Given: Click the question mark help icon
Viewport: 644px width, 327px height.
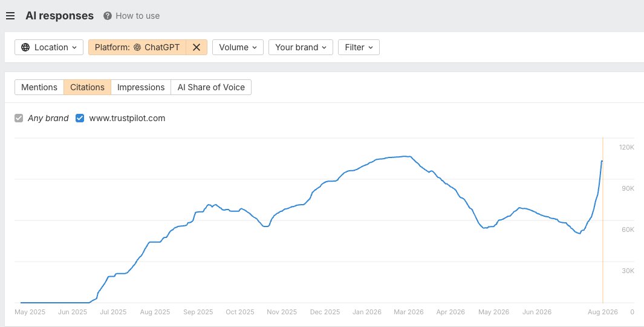Looking at the screenshot, I should (x=108, y=16).
